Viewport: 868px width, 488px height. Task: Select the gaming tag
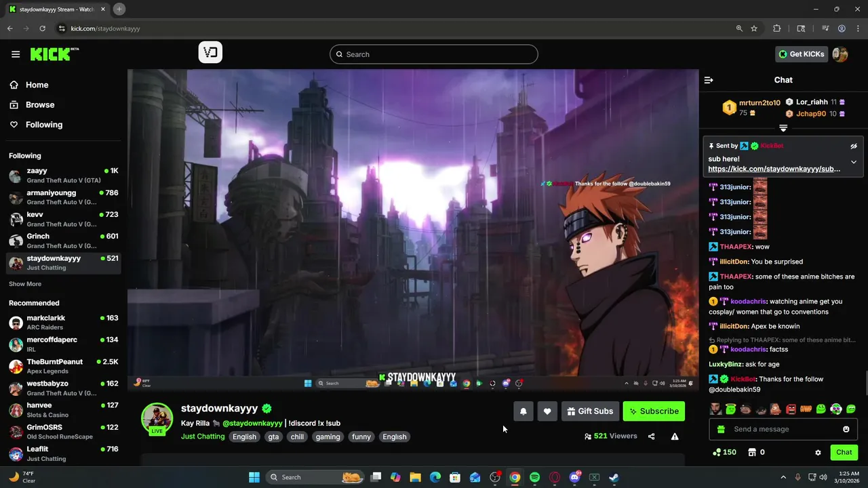(x=328, y=436)
